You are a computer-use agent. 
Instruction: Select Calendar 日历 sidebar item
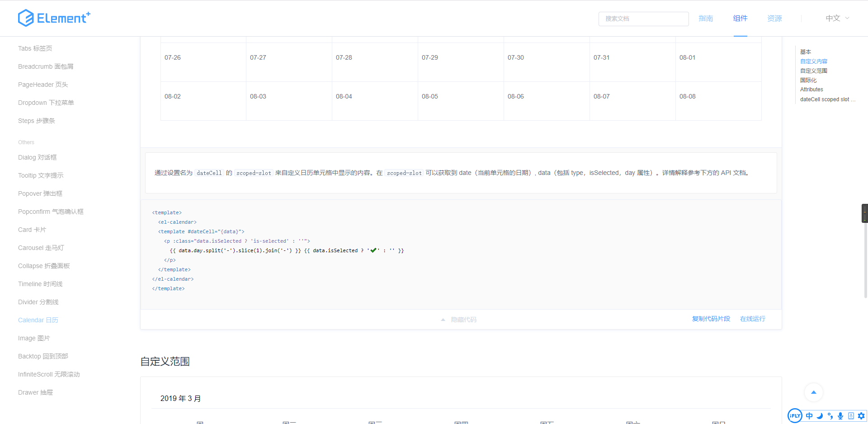coord(38,320)
